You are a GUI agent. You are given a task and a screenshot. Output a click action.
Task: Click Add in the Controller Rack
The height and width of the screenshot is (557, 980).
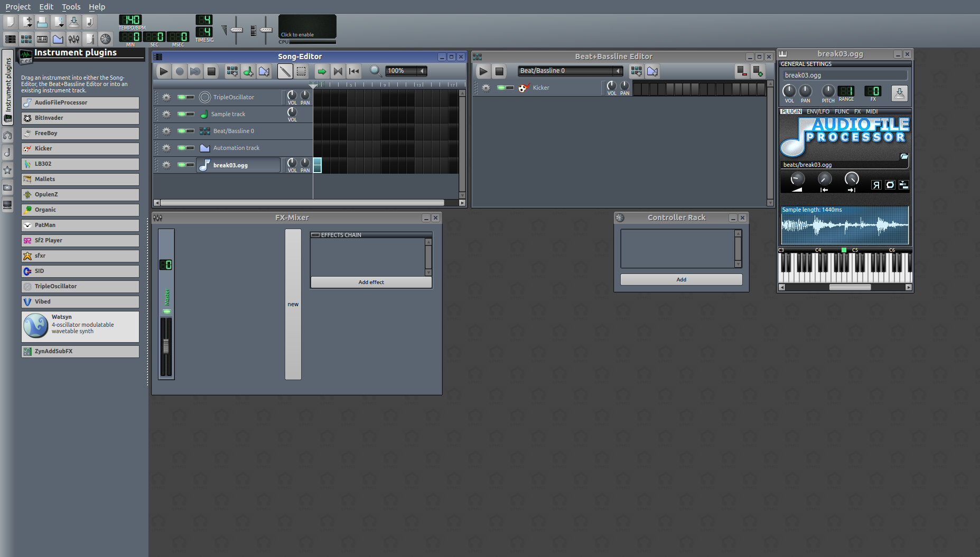681,280
